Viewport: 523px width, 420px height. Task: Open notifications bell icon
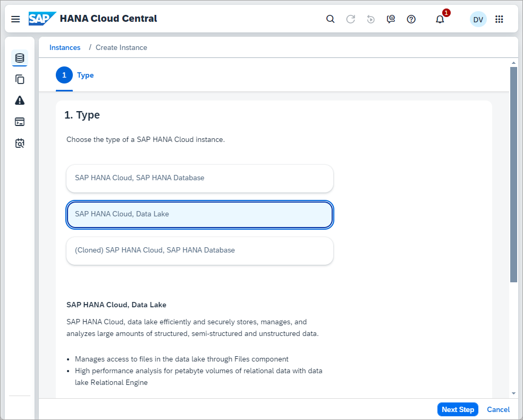[440, 19]
